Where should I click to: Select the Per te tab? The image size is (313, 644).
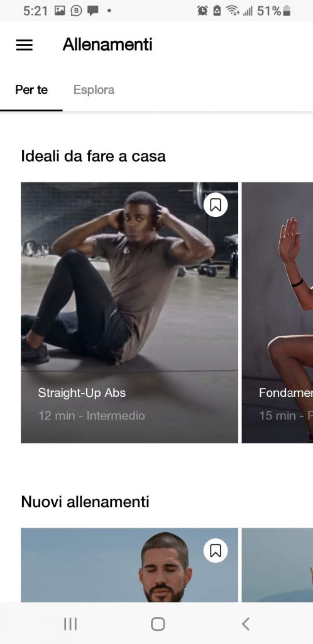31,90
